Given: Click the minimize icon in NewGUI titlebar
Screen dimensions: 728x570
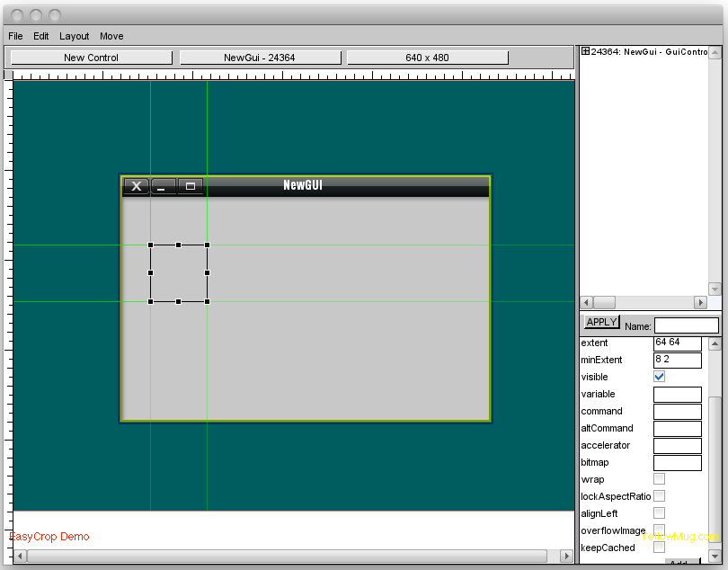Looking at the screenshot, I should click(163, 186).
